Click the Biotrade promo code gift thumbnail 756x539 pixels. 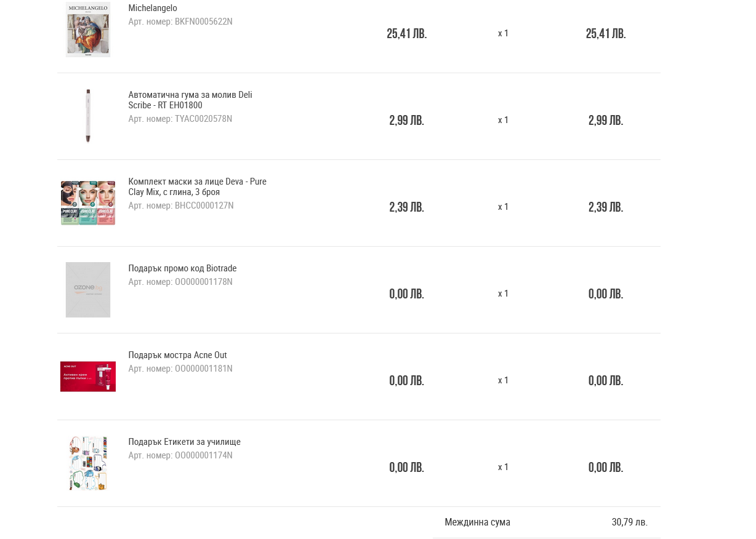coord(88,290)
